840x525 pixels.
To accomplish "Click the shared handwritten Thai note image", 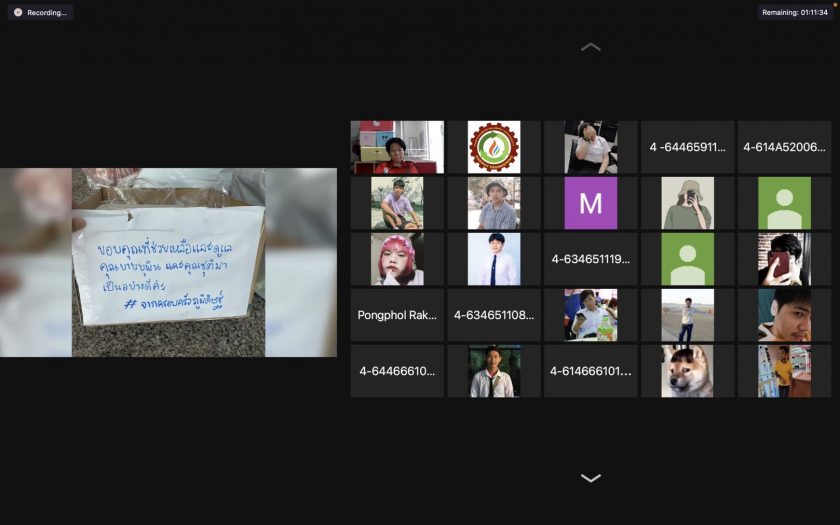I will (x=168, y=262).
